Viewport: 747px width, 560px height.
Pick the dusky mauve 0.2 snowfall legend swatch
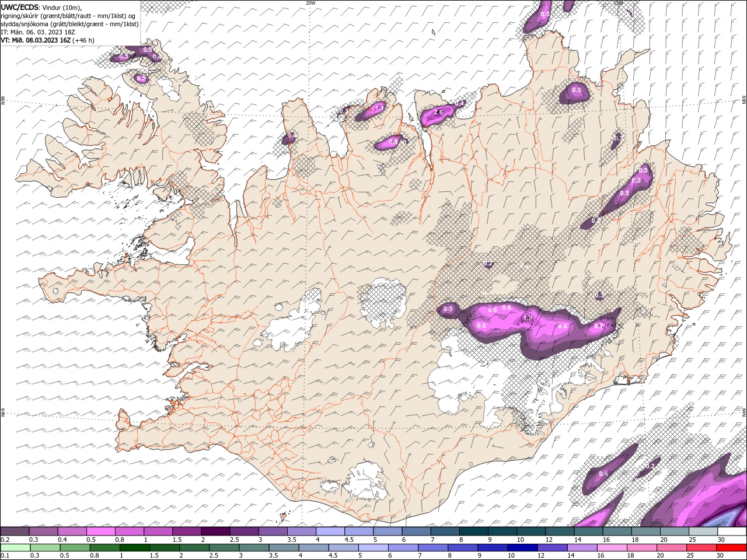tap(15, 531)
